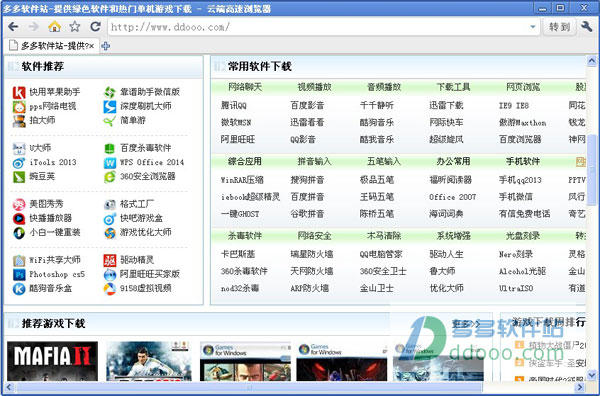Click the 靠谱助手微信版 icon
Screen dimensions: 600x396
pos(110,92)
